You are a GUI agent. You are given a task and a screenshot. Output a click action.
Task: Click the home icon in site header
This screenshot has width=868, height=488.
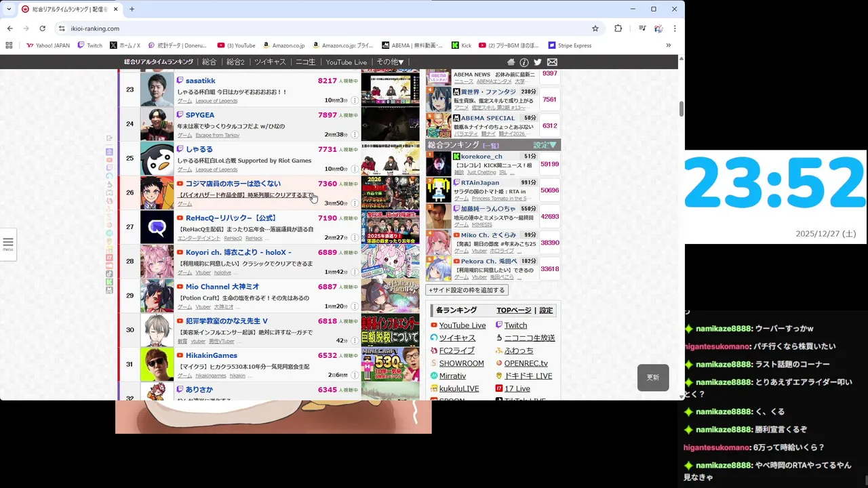pos(511,62)
